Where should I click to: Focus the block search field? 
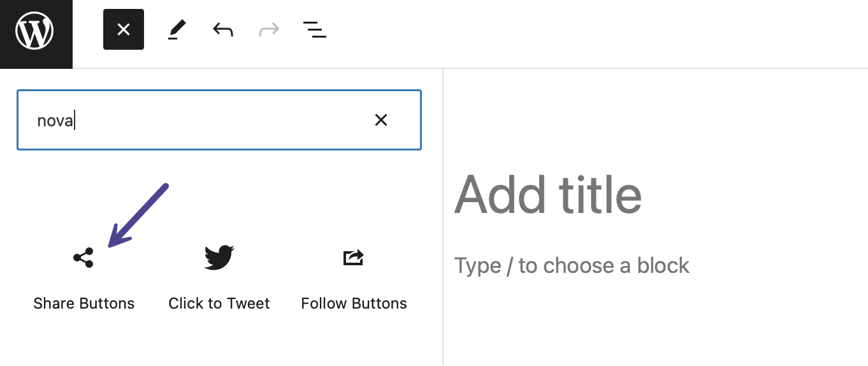[219, 120]
